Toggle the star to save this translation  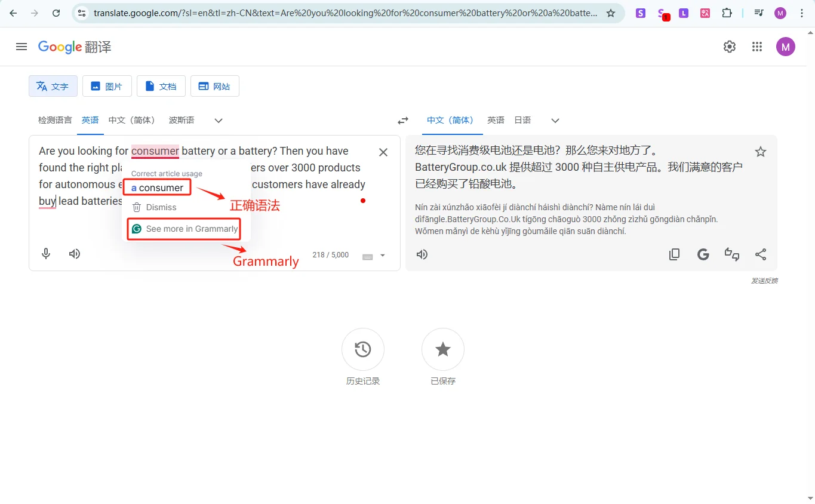click(760, 152)
